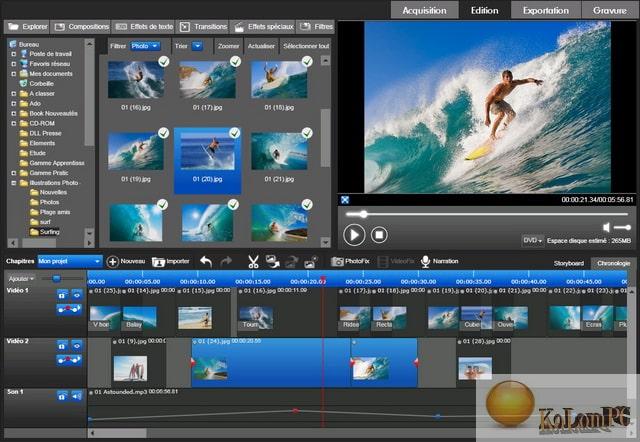
Task: Click the Stop button in preview
Action: click(379, 235)
